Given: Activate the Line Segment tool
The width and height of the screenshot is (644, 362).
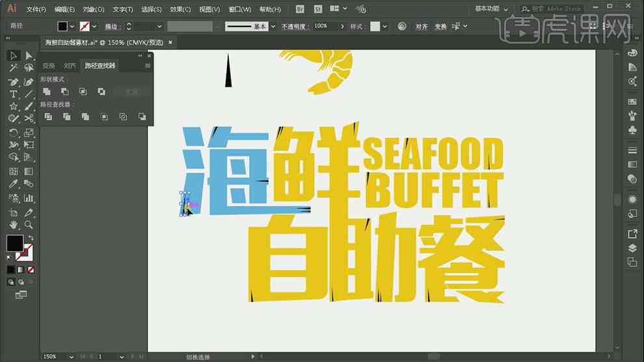Looking at the screenshot, I should (29, 94).
